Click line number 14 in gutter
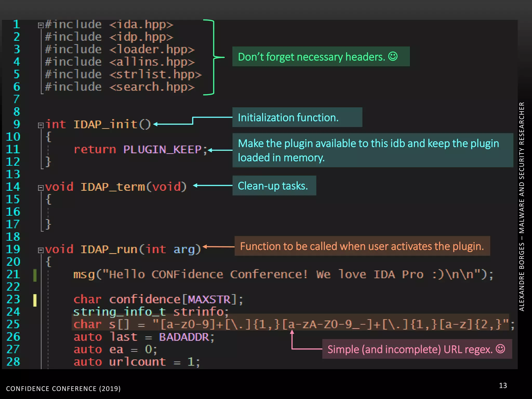 coord(13,187)
